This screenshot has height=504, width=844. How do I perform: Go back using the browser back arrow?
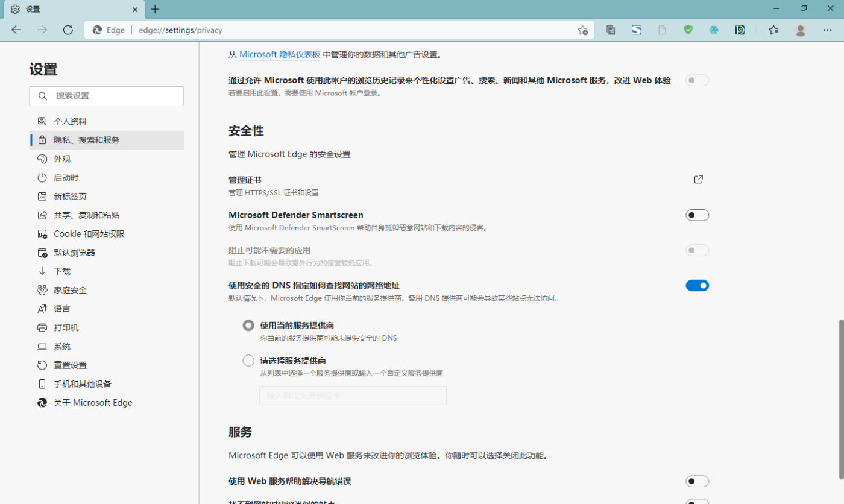(x=17, y=30)
